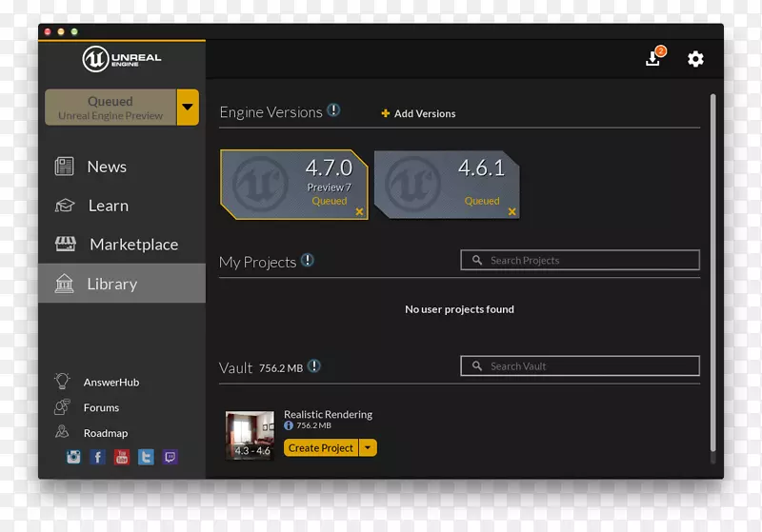Click the Realistic Rendering info icon

coord(289,425)
